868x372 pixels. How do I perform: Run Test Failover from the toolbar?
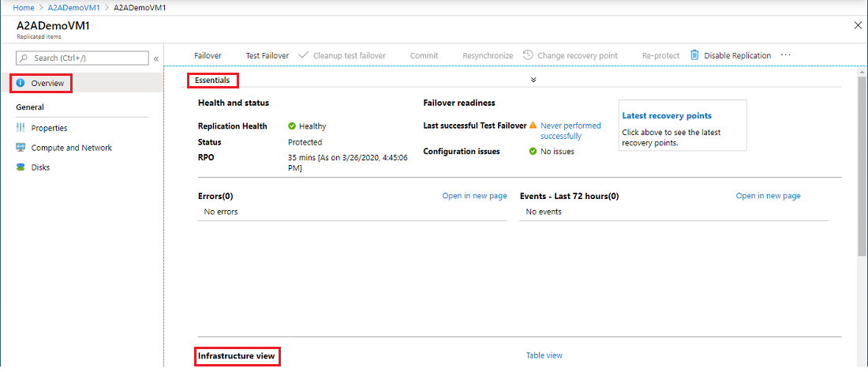click(x=268, y=55)
